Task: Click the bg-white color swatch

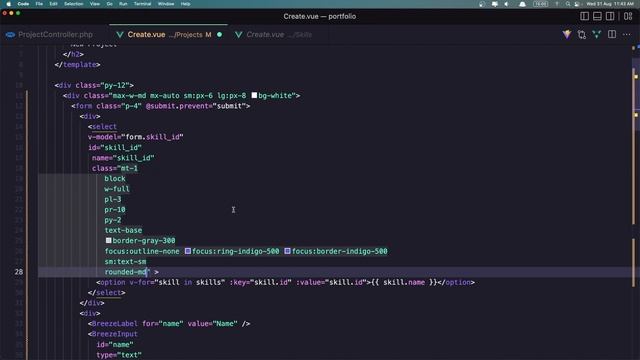Action: [x=254, y=96]
